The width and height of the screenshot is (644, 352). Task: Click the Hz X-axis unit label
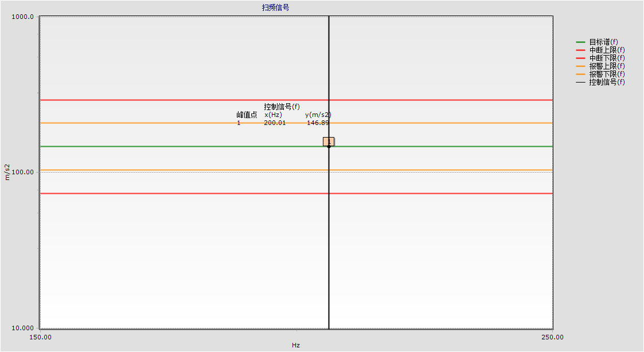point(296,345)
